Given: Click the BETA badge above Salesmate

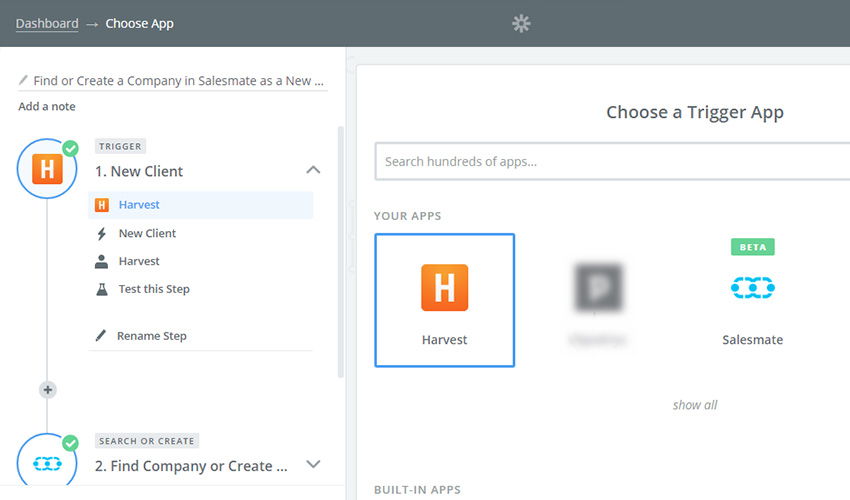Looking at the screenshot, I should 752,247.
